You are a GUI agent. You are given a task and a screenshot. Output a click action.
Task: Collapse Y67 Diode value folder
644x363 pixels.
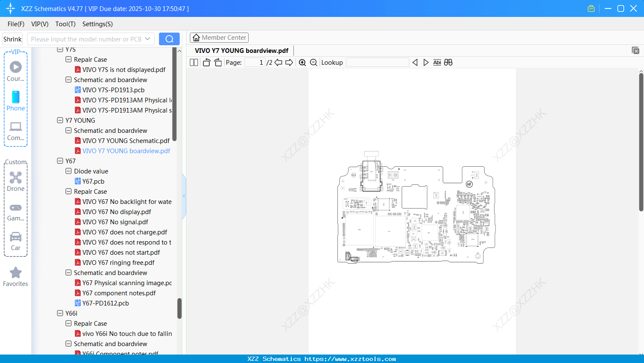[69, 171]
